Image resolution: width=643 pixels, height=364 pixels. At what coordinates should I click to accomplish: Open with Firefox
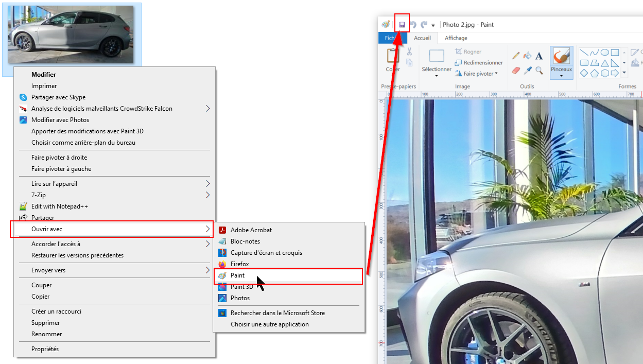pyautogui.click(x=289, y=264)
